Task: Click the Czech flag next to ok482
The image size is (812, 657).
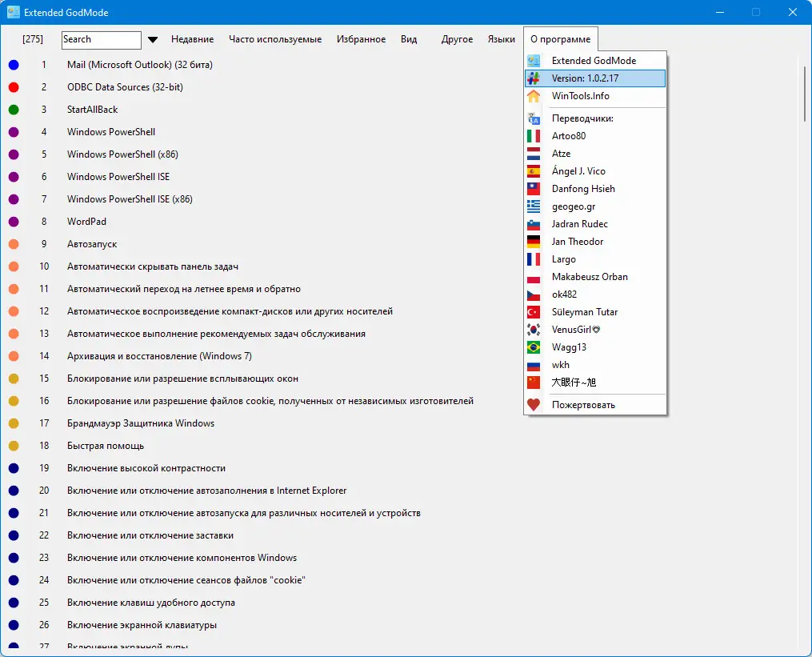Action: coord(534,294)
